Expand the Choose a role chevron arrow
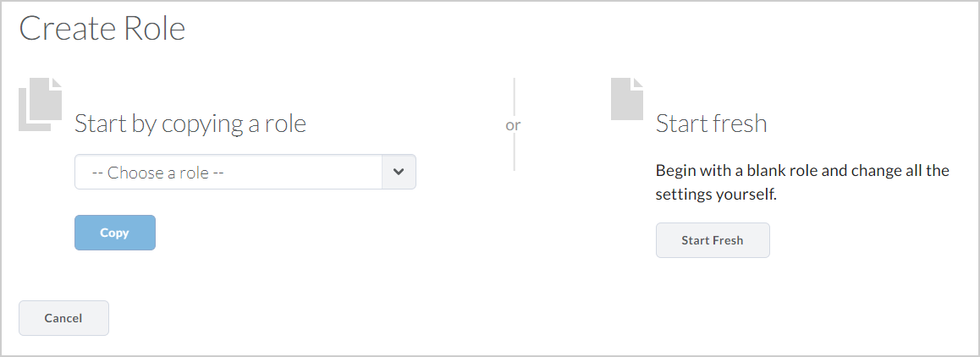Screen dimensions: 980x357 pos(399,172)
